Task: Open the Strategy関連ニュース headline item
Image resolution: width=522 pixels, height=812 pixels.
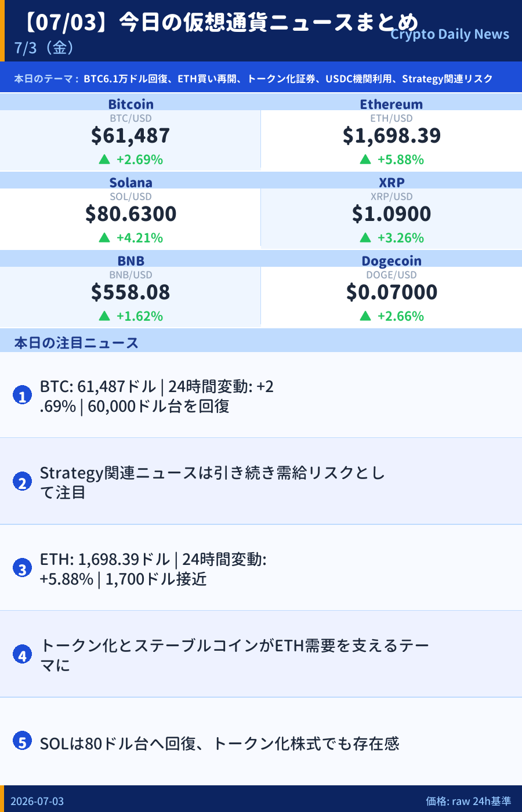Action: tap(261, 481)
